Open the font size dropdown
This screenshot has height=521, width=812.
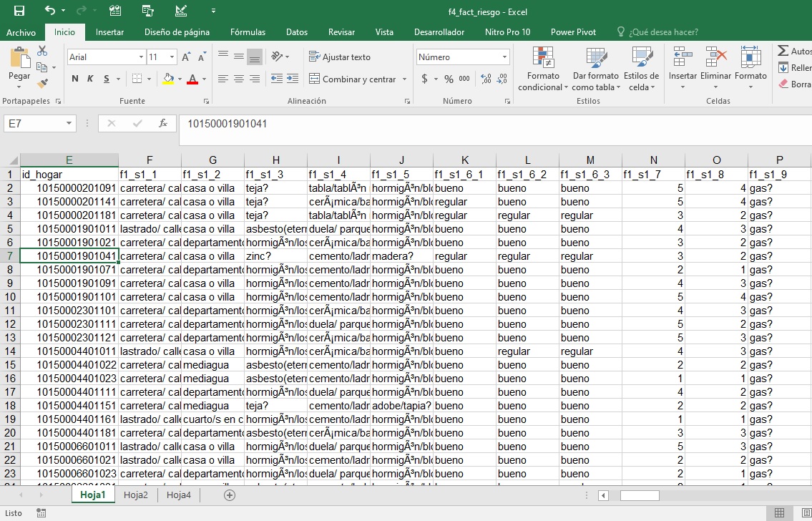coord(172,57)
